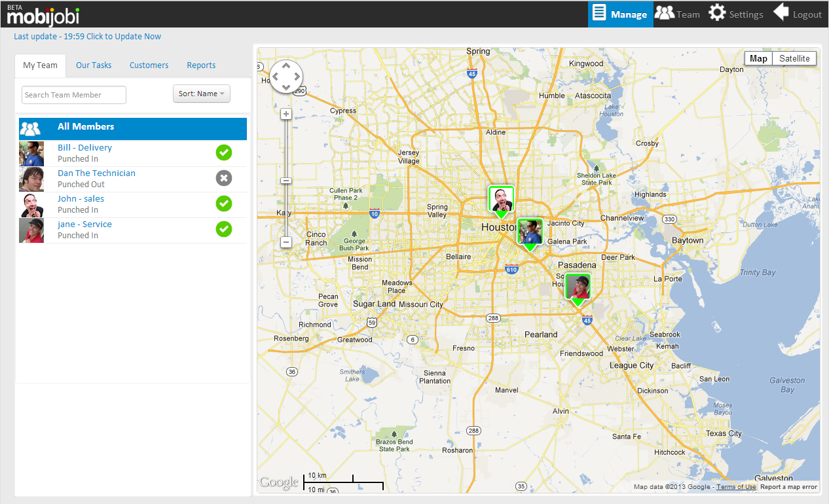829x504 pixels.
Task: Zoom out with the map minus button
Action: (x=286, y=242)
